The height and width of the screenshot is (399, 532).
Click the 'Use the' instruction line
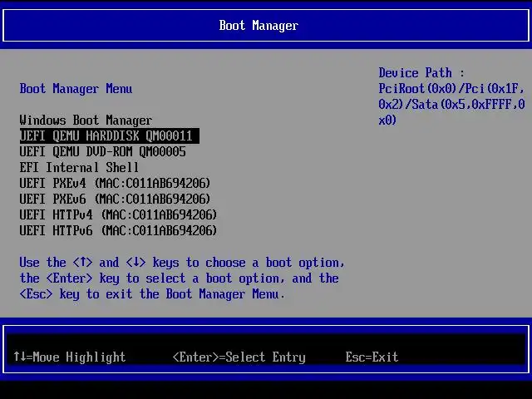click(182, 263)
